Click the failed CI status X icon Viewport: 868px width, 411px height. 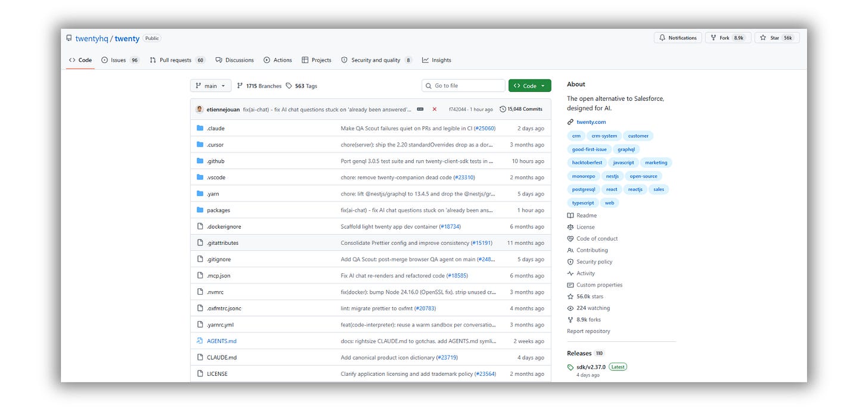coord(435,110)
